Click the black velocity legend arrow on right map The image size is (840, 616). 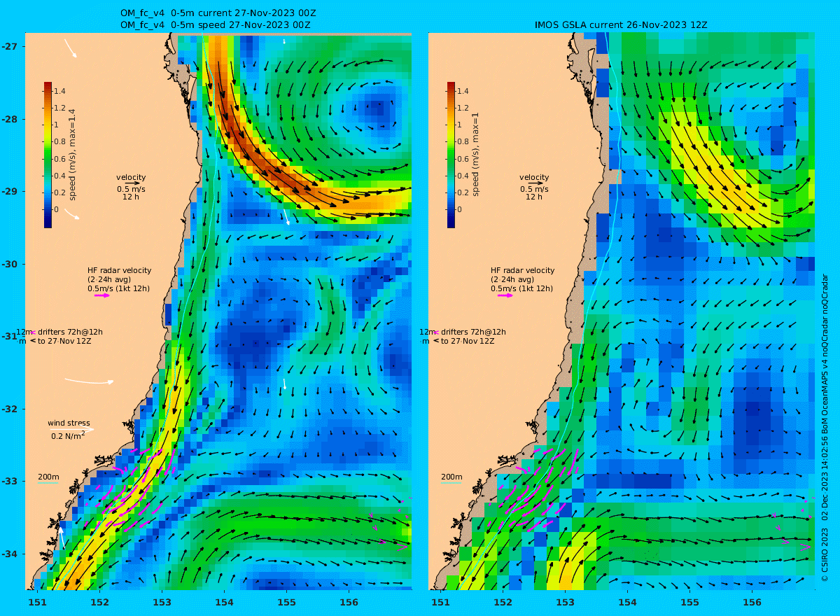pyautogui.click(x=536, y=183)
